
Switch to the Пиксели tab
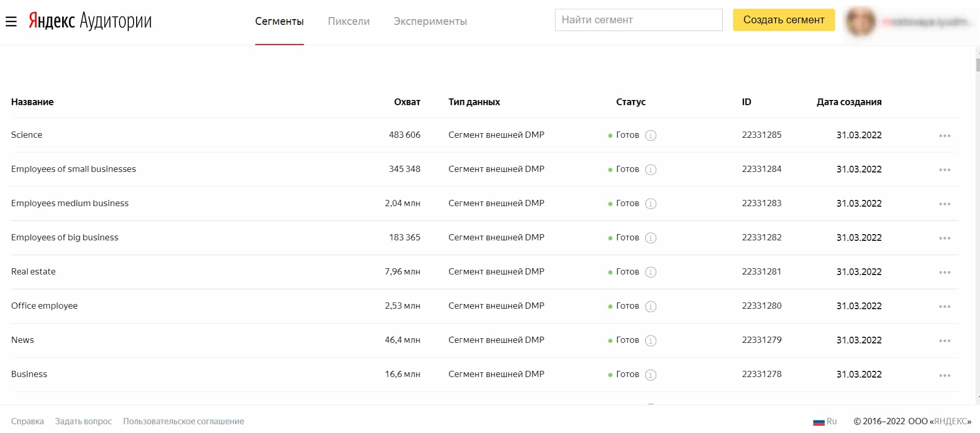348,21
